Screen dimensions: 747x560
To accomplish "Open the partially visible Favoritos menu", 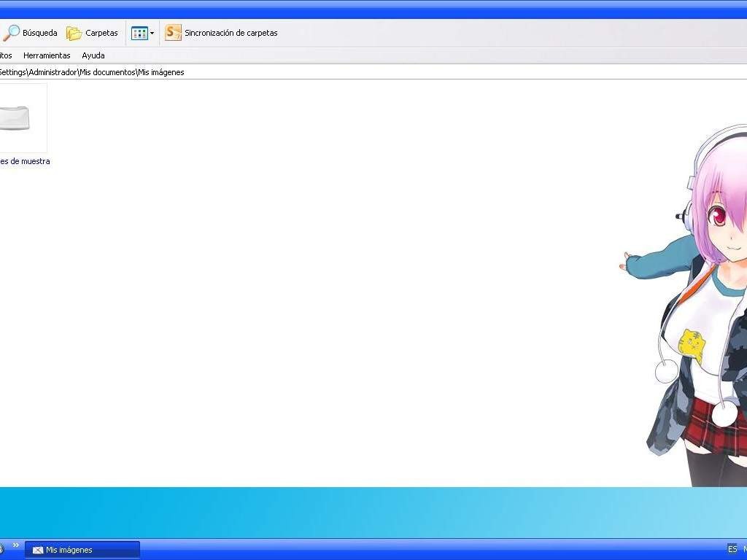I will tap(5, 55).
